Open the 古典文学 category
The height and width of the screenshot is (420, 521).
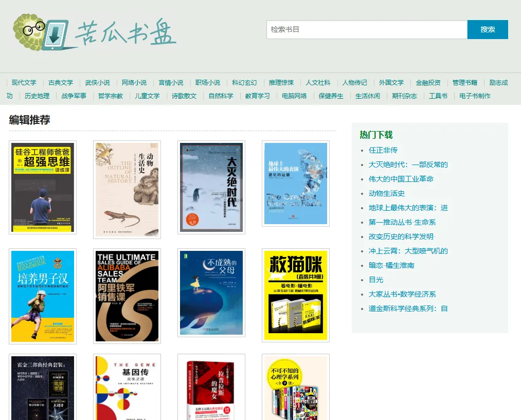pos(61,83)
